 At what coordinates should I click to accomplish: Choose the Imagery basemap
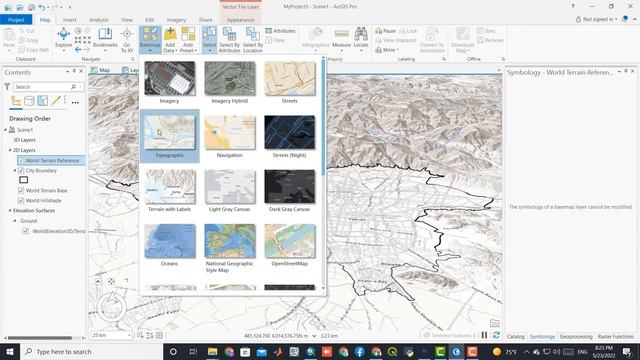click(169, 82)
